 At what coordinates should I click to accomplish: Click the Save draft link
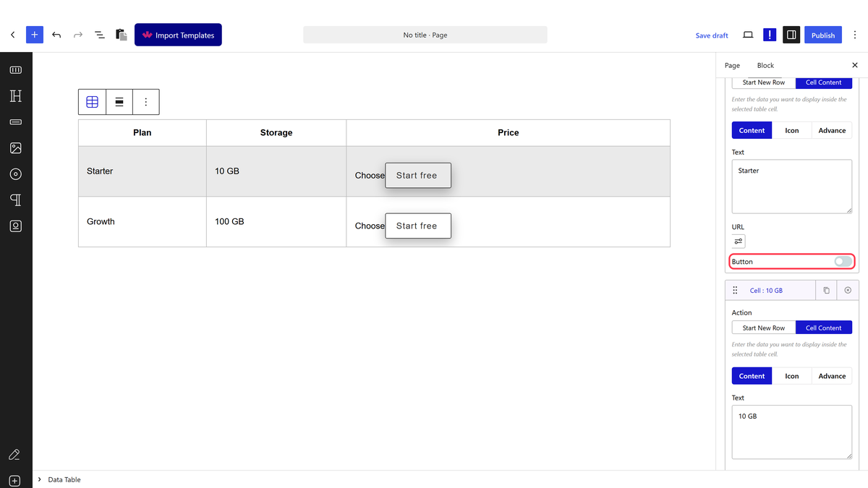712,35
